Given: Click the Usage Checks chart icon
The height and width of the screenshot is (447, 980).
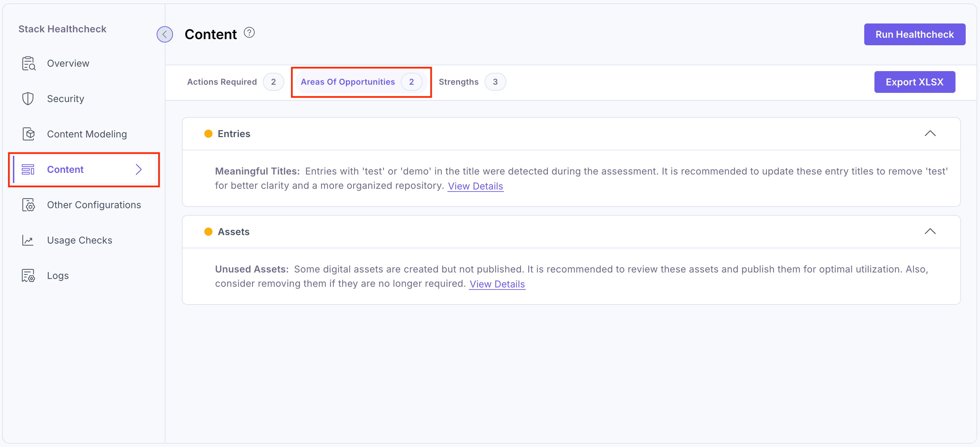Looking at the screenshot, I should point(28,240).
